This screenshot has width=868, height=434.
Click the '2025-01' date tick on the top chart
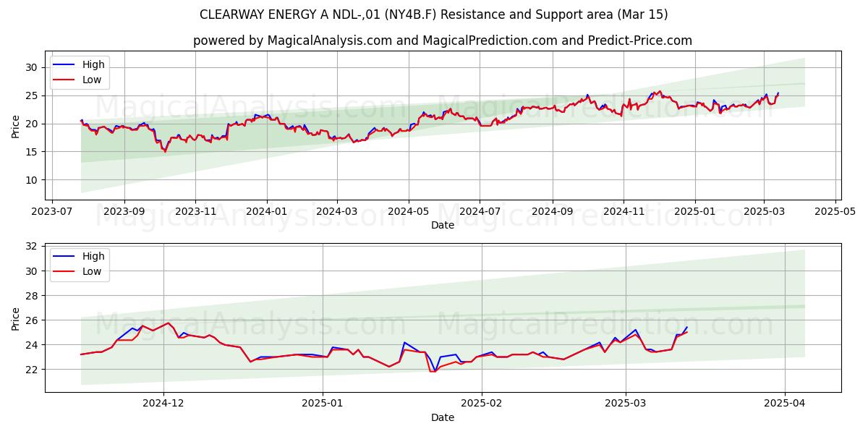coord(694,212)
